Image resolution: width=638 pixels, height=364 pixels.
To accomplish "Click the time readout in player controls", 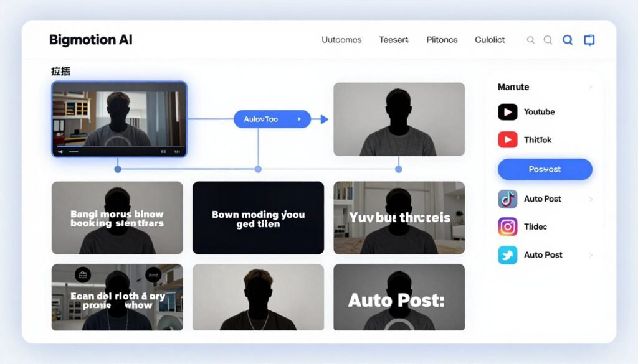I will pos(178,152).
